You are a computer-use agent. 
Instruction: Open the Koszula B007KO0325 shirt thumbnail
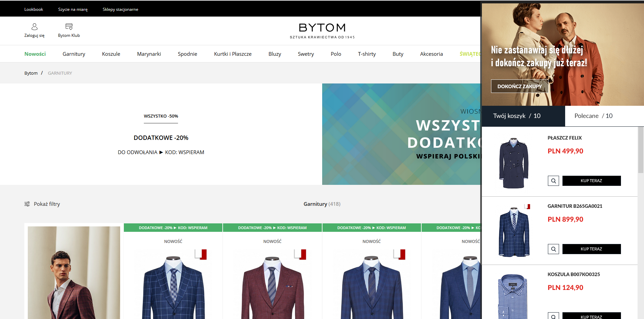513,296
